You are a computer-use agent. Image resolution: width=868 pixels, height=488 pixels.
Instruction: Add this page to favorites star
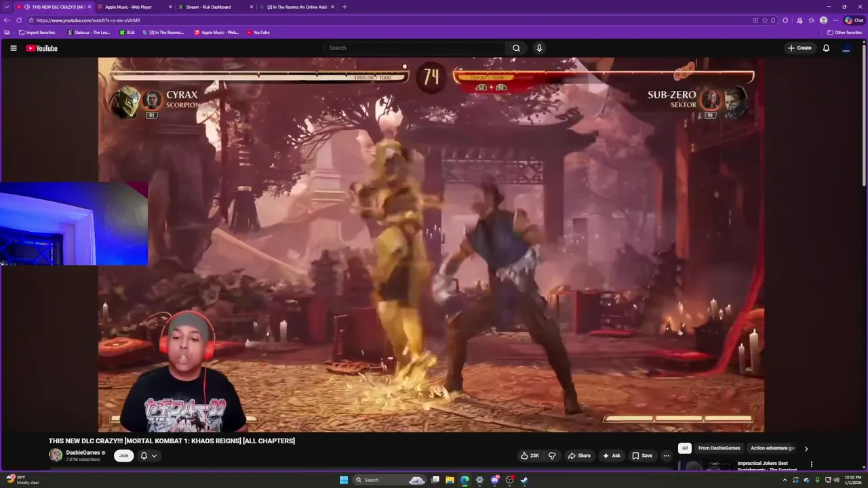click(x=764, y=20)
